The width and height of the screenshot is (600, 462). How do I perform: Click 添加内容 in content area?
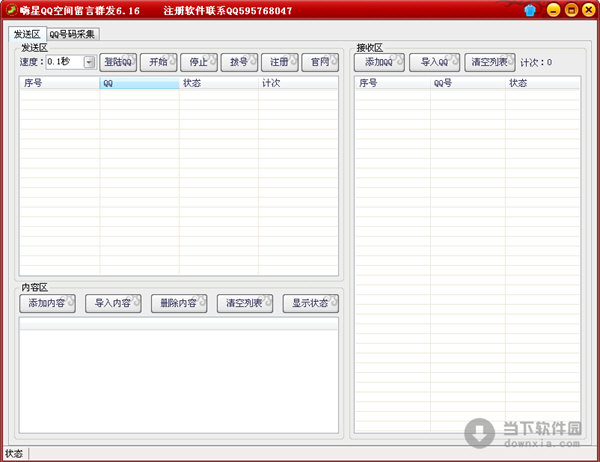tap(47, 303)
